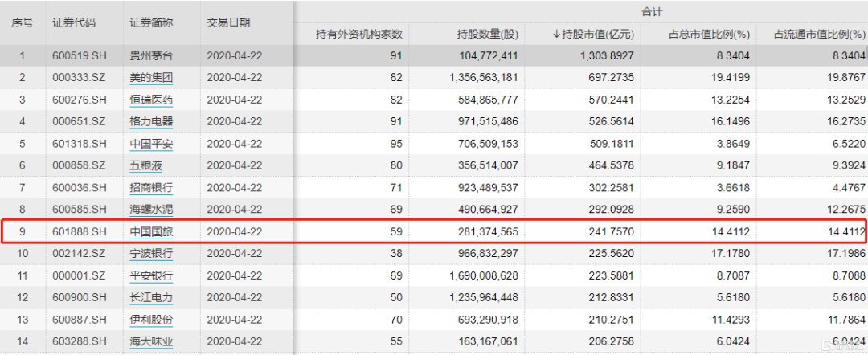Click the 合计 group header
The width and height of the screenshot is (868, 355).
coord(652,11)
